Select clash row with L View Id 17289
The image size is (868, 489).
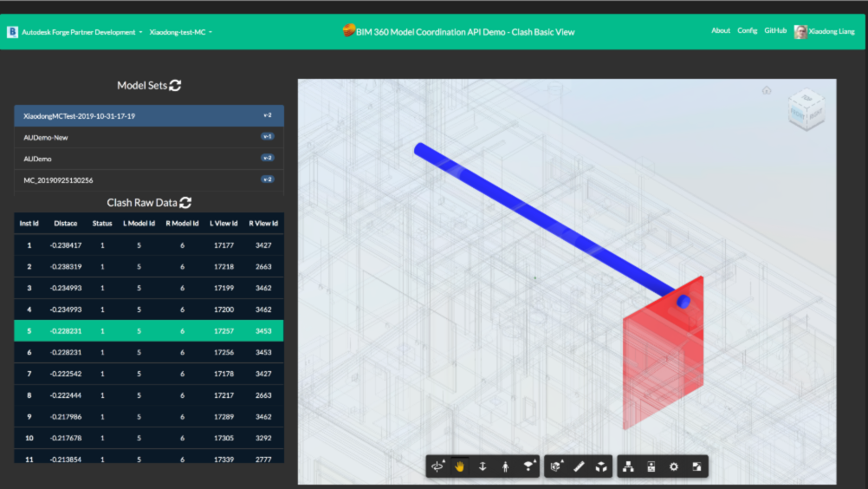tap(149, 416)
